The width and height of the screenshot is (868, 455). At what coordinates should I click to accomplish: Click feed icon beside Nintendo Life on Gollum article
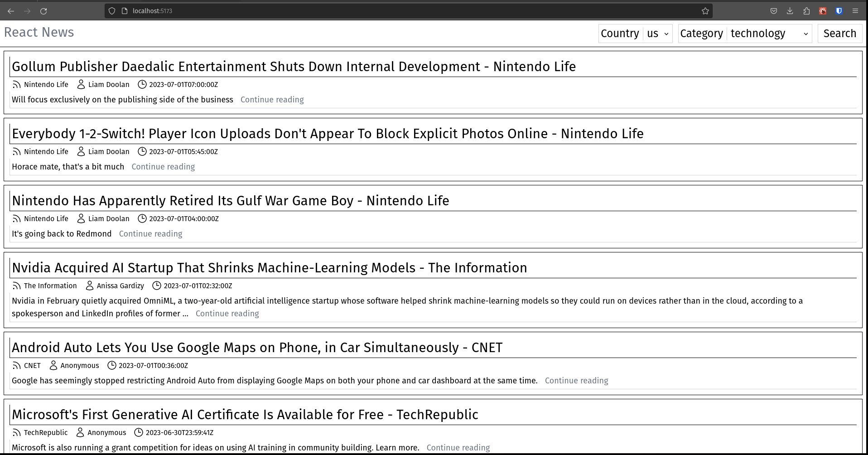(17, 85)
